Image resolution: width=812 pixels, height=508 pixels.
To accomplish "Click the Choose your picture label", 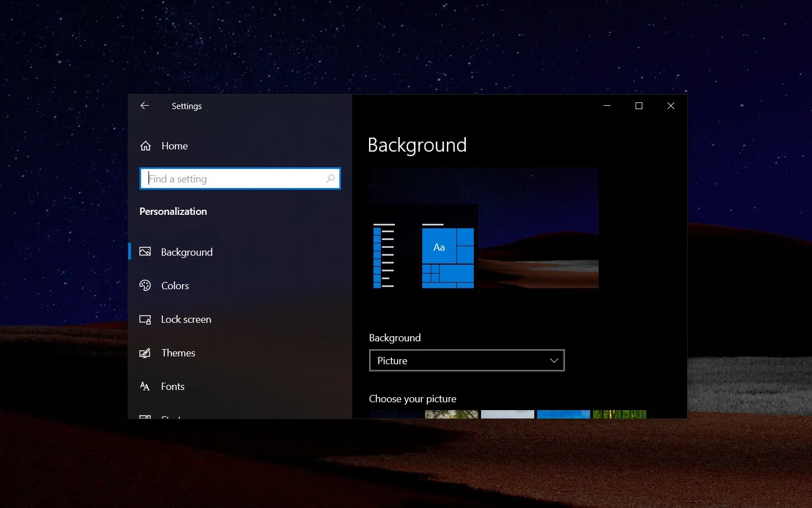I will coord(413,399).
